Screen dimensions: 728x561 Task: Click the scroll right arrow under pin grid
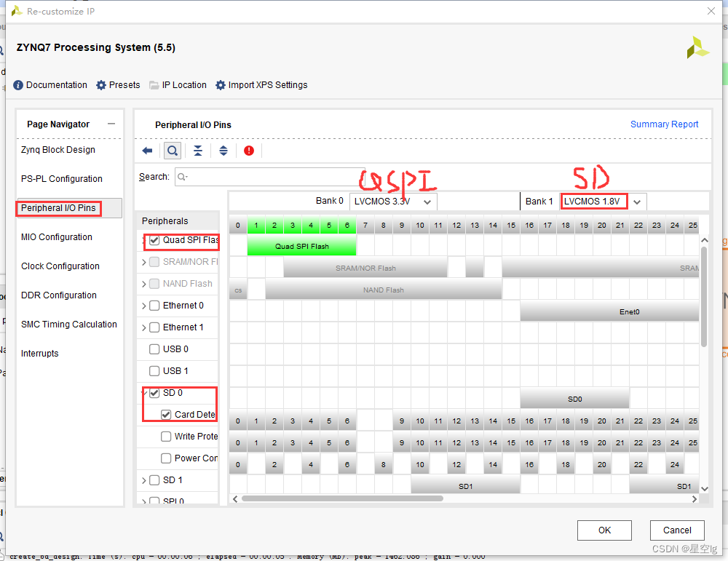[x=694, y=499]
